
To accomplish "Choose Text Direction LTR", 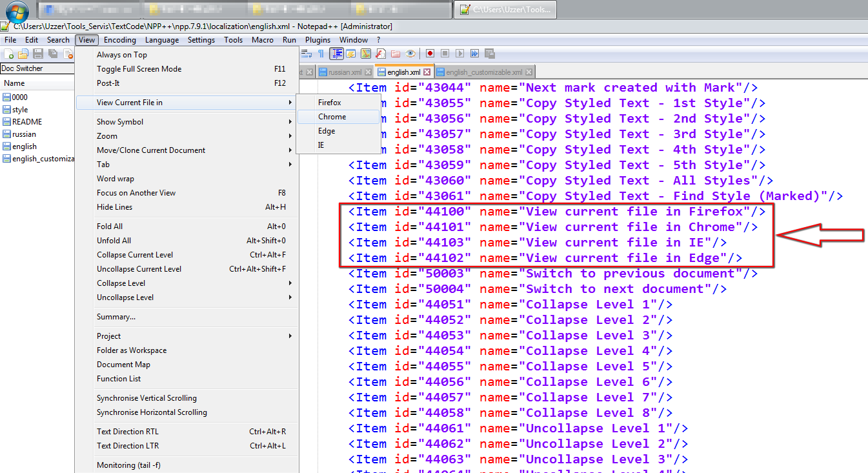I will 187,446.
